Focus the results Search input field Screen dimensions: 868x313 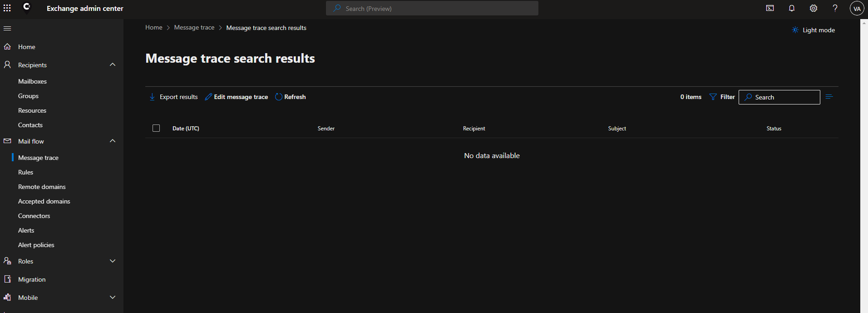pyautogui.click(x=779, y=97)
